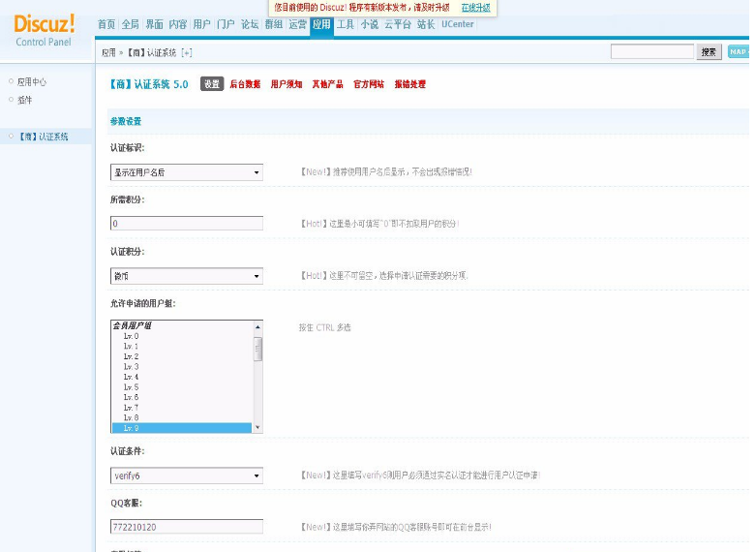Click the Discuz! Control Panel logo

45,29
